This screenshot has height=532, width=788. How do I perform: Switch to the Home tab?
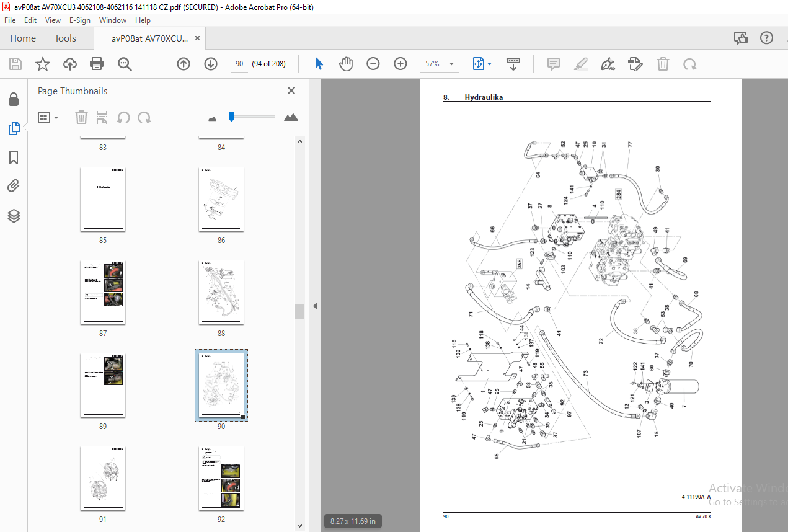click(23, 38)
